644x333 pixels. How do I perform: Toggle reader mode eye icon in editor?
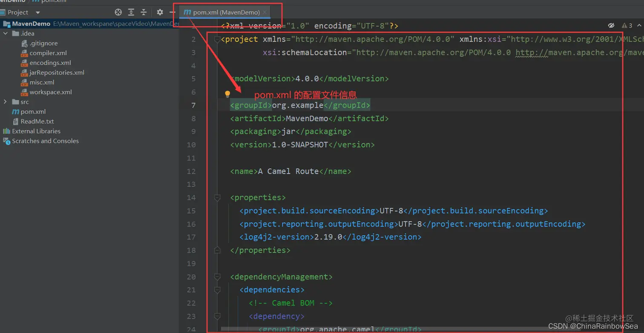(x=611, y=26)
